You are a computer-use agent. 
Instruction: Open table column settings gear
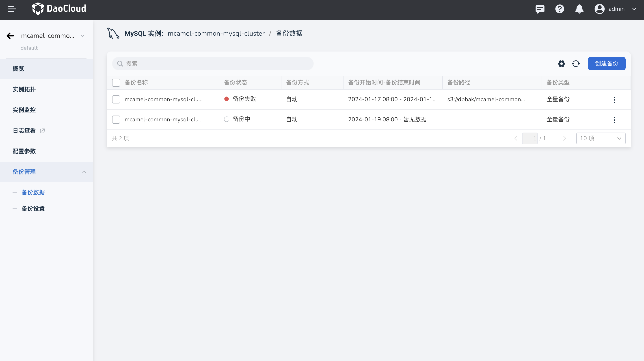(x=561, y=64)
